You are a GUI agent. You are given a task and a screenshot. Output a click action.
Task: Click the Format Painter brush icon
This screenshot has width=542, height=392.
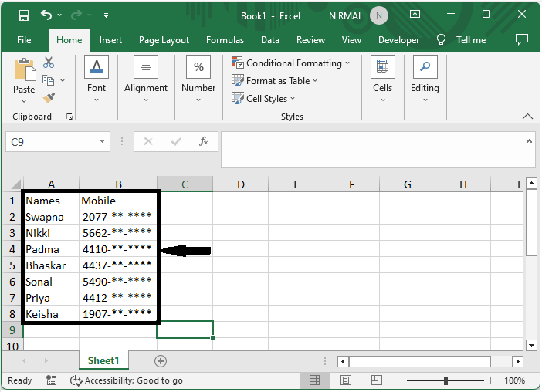tap(49, 98)
